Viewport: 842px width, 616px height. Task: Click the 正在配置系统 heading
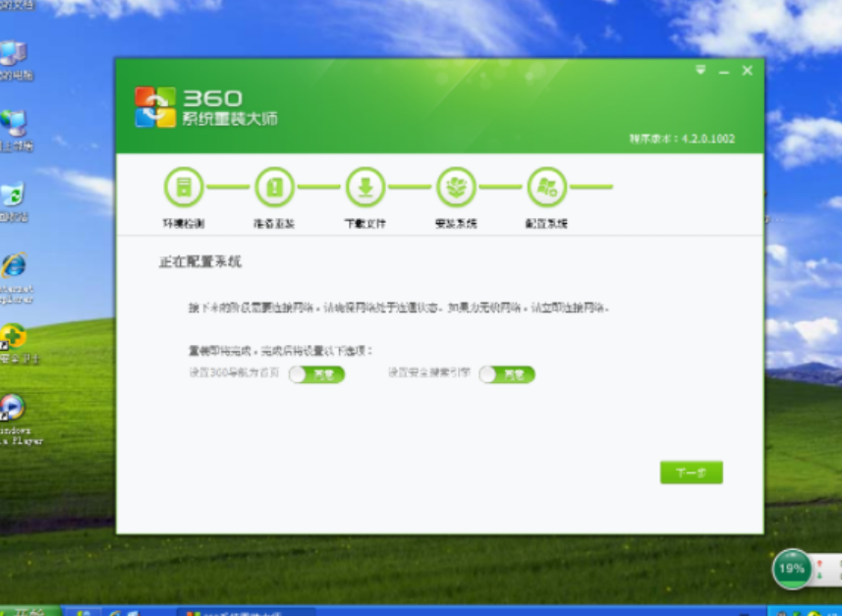(x=200, y=261)
